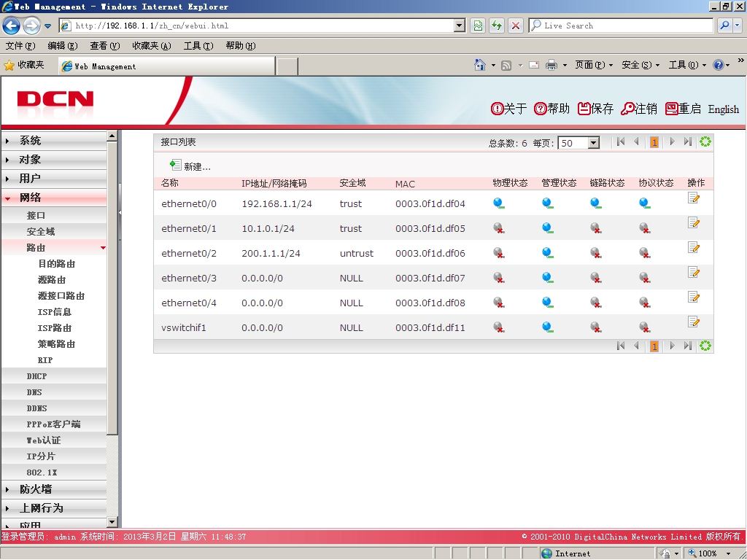Click the 收藏夹 favorites star button

24,65
